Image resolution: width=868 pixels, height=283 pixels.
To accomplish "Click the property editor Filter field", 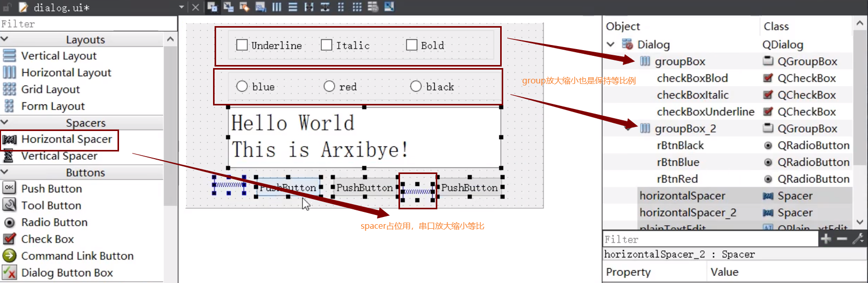I will point(710,239).
